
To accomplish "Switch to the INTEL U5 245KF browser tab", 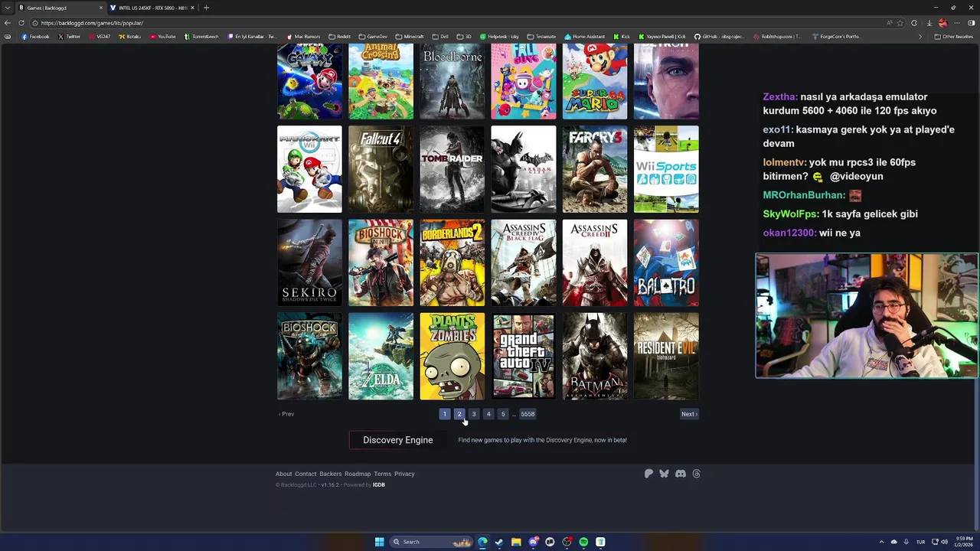I will point(152,8).
